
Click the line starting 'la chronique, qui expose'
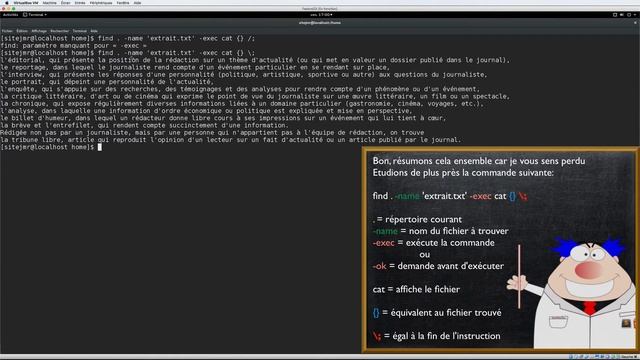(242, 104)
